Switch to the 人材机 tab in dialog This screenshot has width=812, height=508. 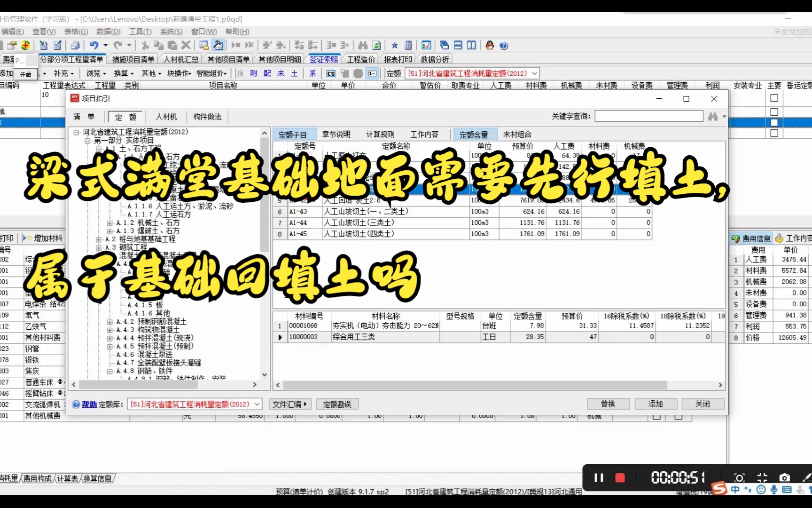point(166,117)
